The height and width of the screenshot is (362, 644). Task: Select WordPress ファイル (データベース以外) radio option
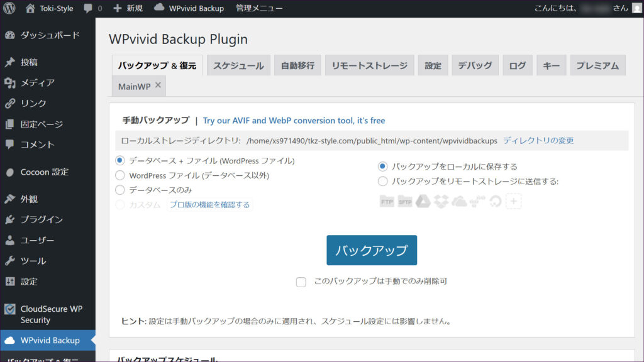[120, 175]
